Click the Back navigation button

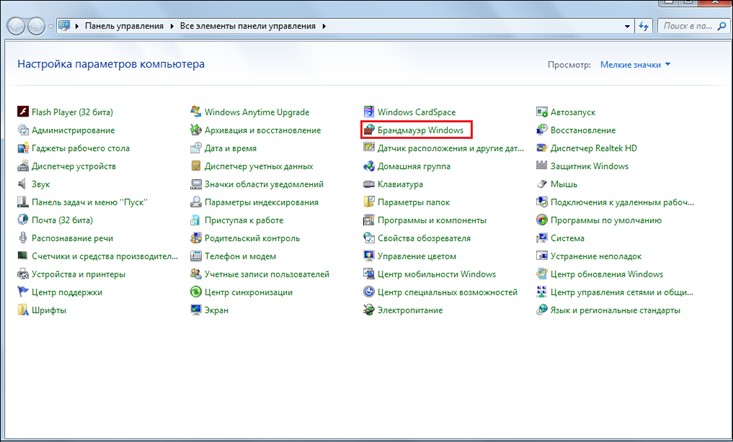16,26
